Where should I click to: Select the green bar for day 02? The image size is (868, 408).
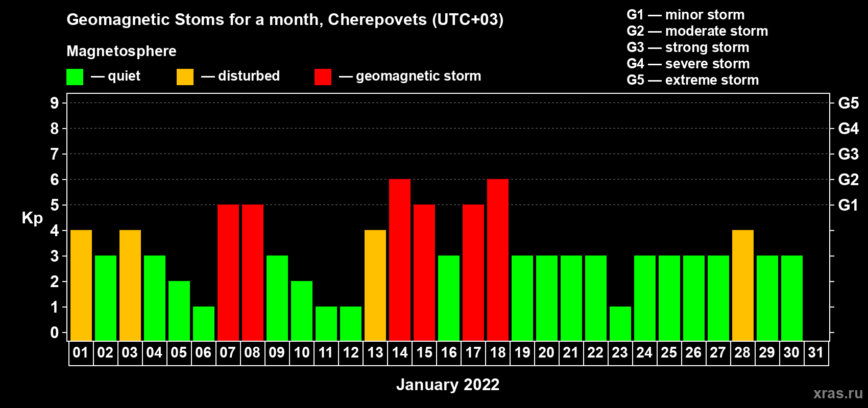[x=106, y=298]
